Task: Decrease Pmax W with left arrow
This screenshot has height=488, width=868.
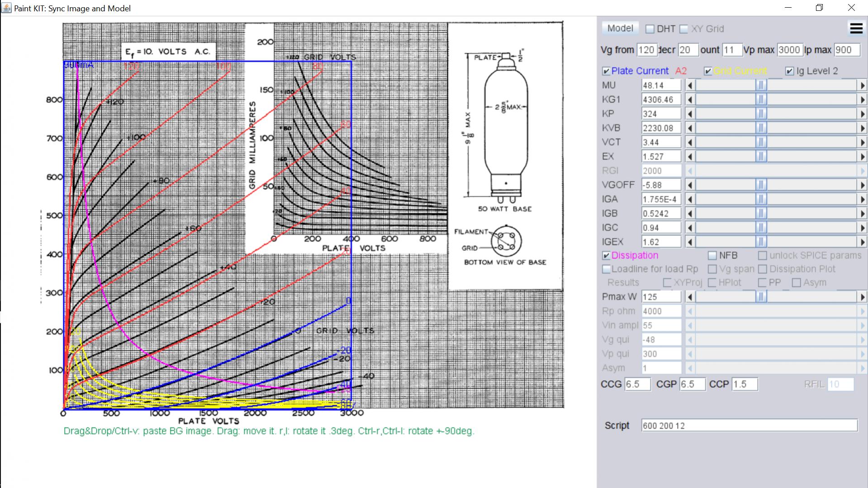Action: pyautogui.click(x=690, y=297)
